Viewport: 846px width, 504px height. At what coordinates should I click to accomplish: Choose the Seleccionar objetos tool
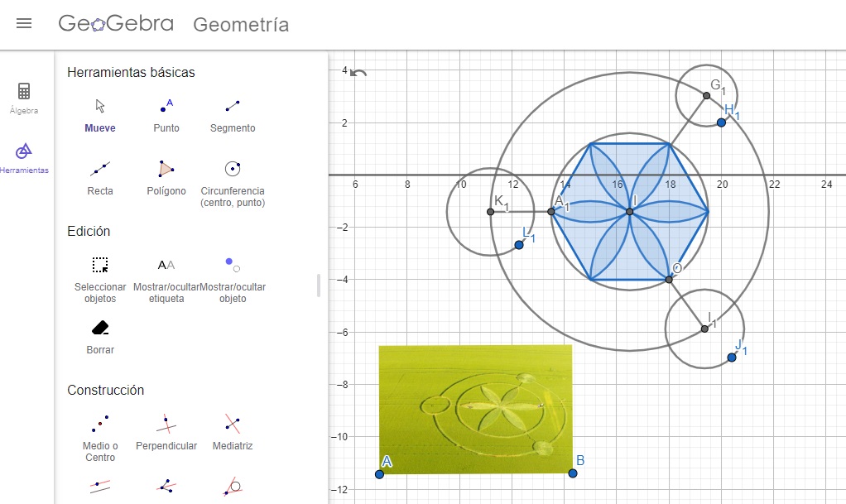point(100,280)
